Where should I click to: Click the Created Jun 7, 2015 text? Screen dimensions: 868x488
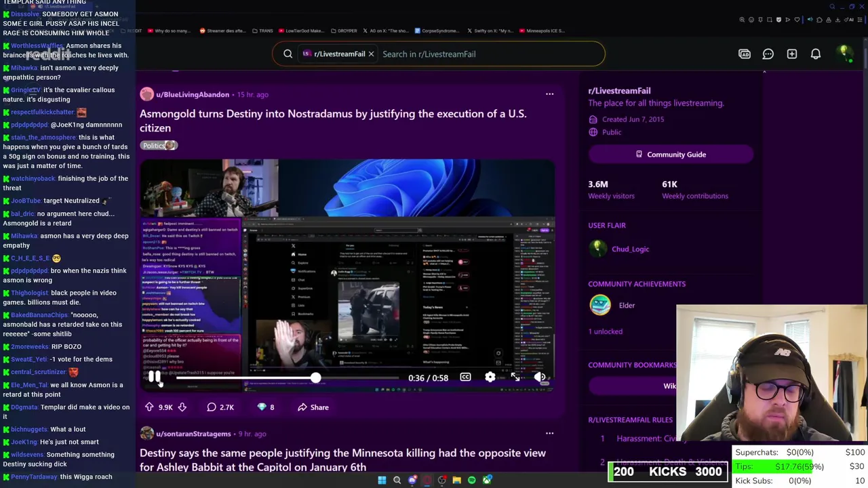click(633, 119)
